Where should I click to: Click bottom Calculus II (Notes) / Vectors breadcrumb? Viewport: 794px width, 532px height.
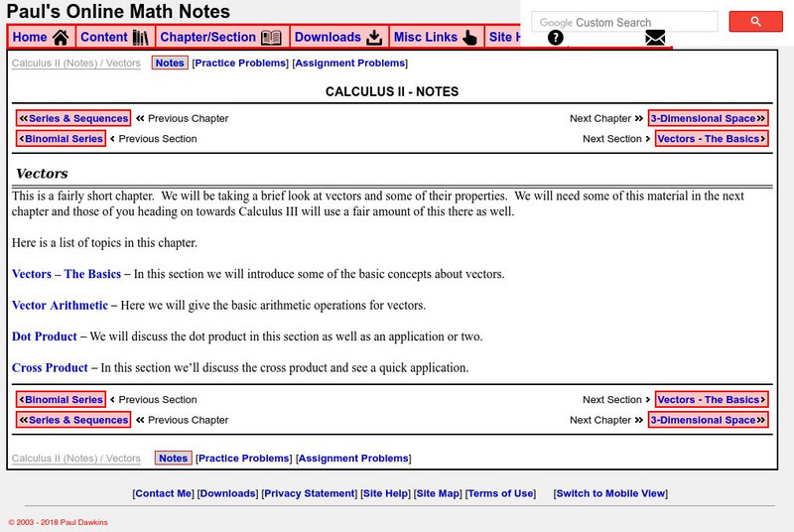click(x=76, y=459)
